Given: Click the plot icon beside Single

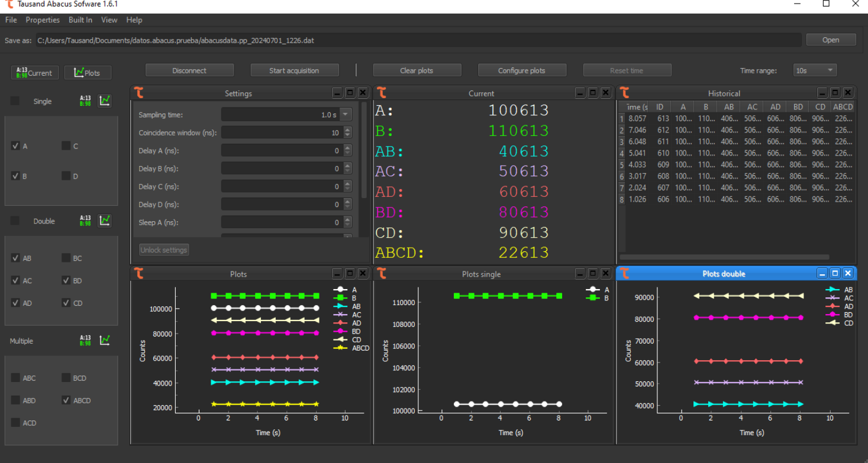Looking at the screenshot, I should click(x=105, y=101).
